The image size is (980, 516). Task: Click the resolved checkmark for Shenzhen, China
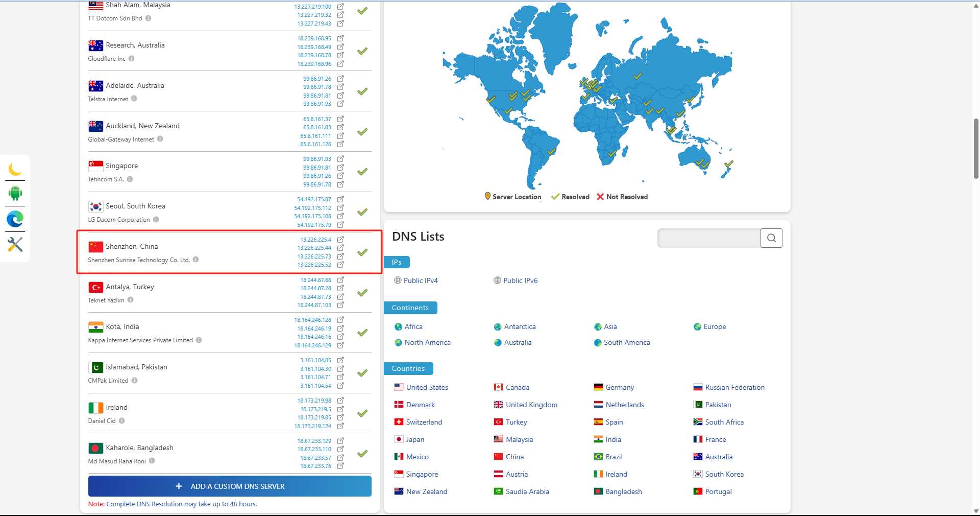(362, 252)
